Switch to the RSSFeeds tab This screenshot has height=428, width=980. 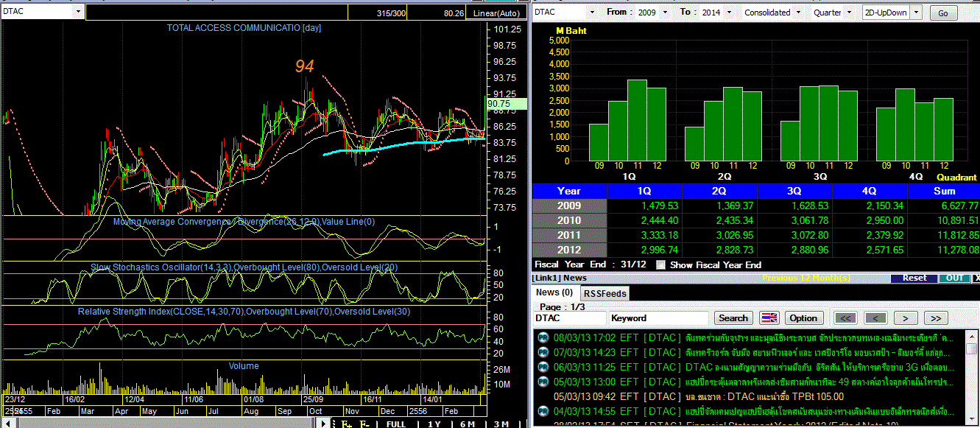click(604, 293)
